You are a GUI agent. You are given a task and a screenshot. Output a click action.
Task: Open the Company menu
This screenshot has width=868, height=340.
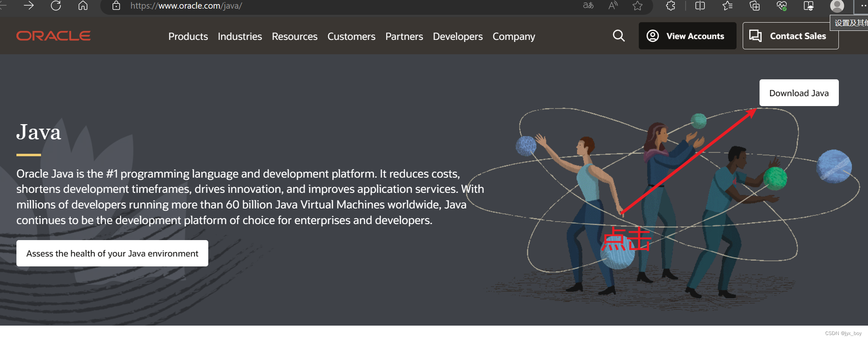[x=514, y=37]
